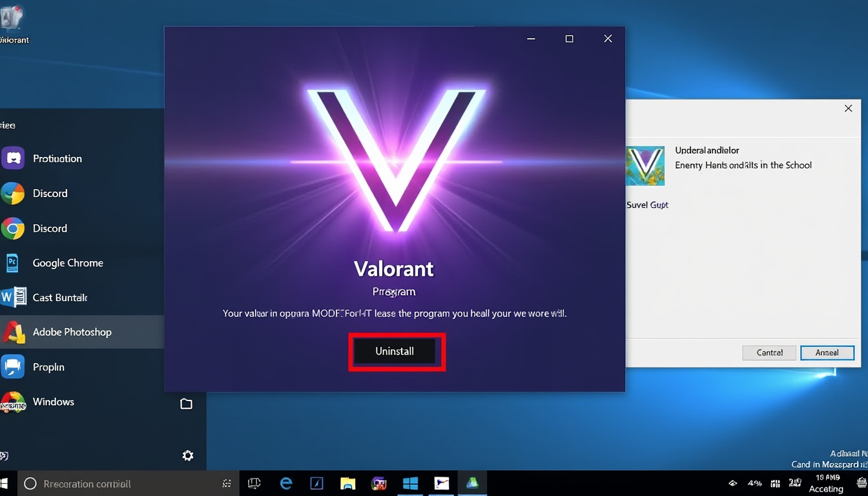Click the white mail-like taskbar icon

[441, 483]
